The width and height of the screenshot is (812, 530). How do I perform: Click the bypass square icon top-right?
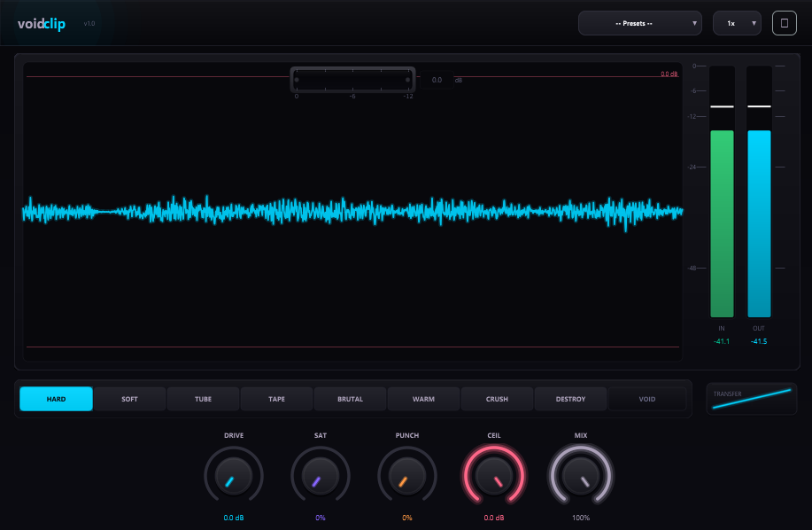click(784, 22)
